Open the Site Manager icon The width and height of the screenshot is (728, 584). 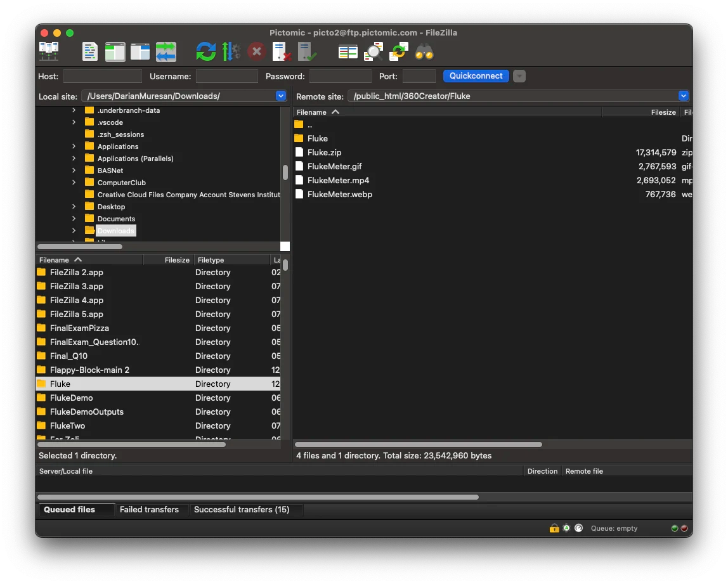(49, 51)
